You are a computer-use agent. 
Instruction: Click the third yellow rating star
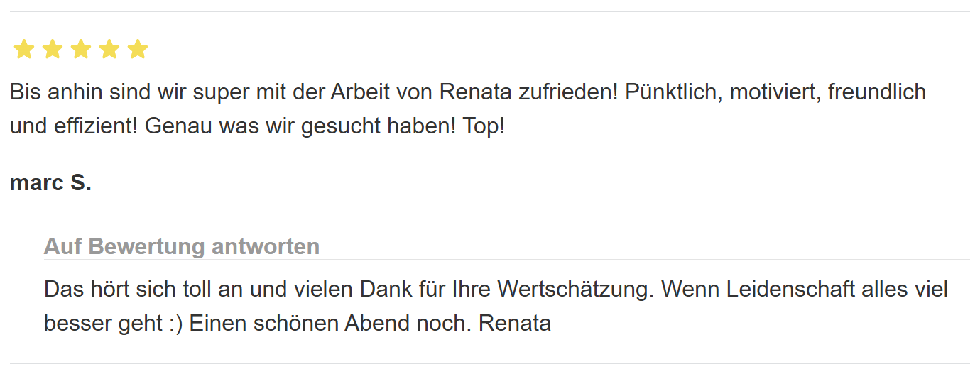click(x=81, y=50)
